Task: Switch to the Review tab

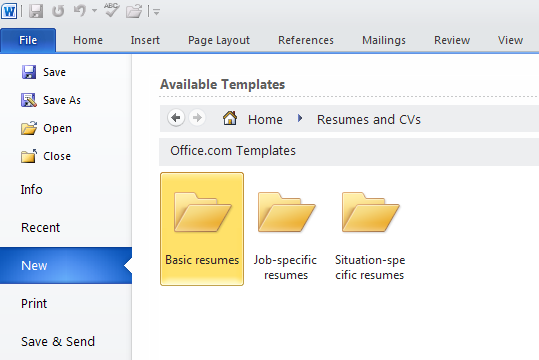Action: click(452, 40)
